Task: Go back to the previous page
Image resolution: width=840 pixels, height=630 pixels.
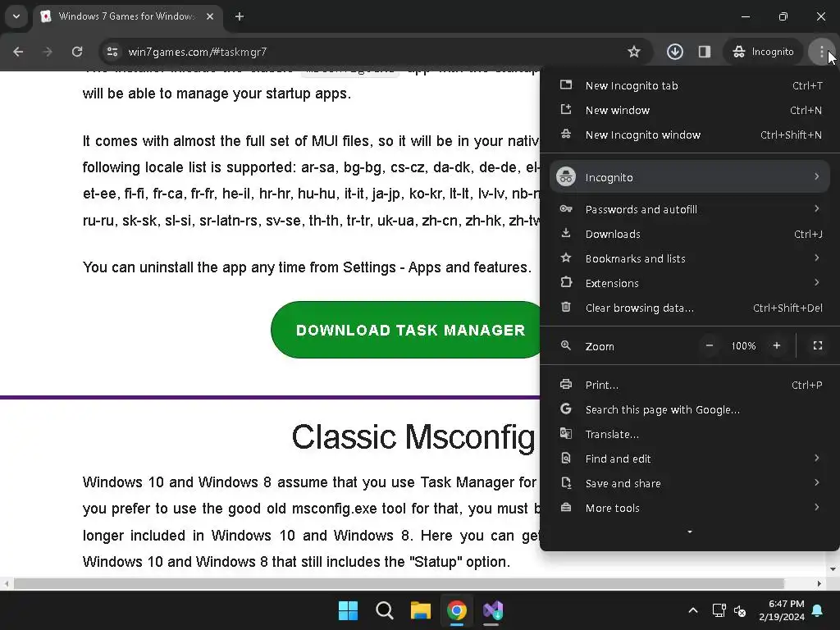Action: [18, 52]
